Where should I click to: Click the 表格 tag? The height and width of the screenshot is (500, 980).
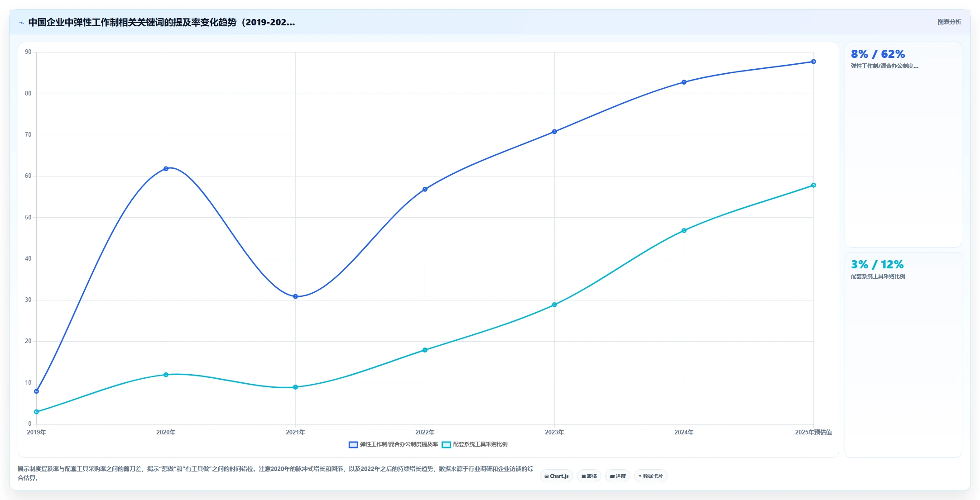(589, 476)
